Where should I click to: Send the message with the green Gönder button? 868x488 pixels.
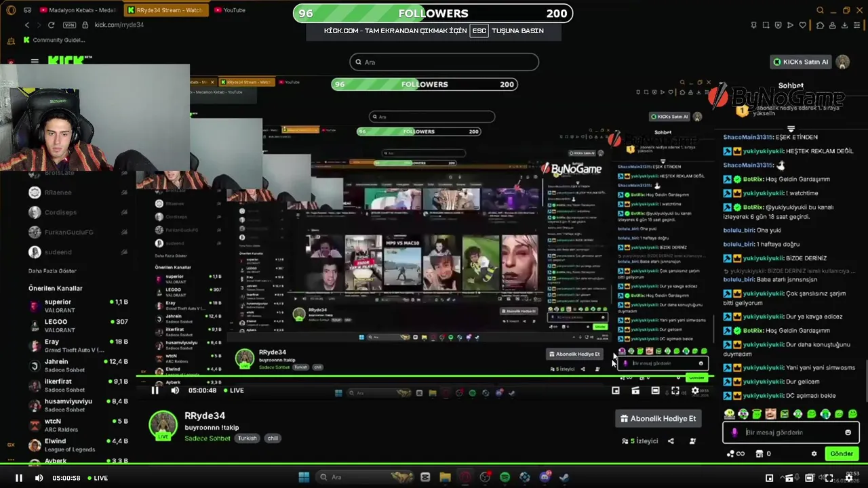tap(842, 454)
